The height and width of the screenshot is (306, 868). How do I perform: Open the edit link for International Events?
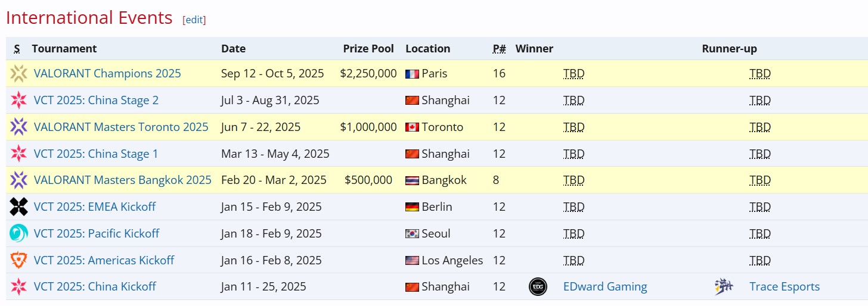pos(194,20)
